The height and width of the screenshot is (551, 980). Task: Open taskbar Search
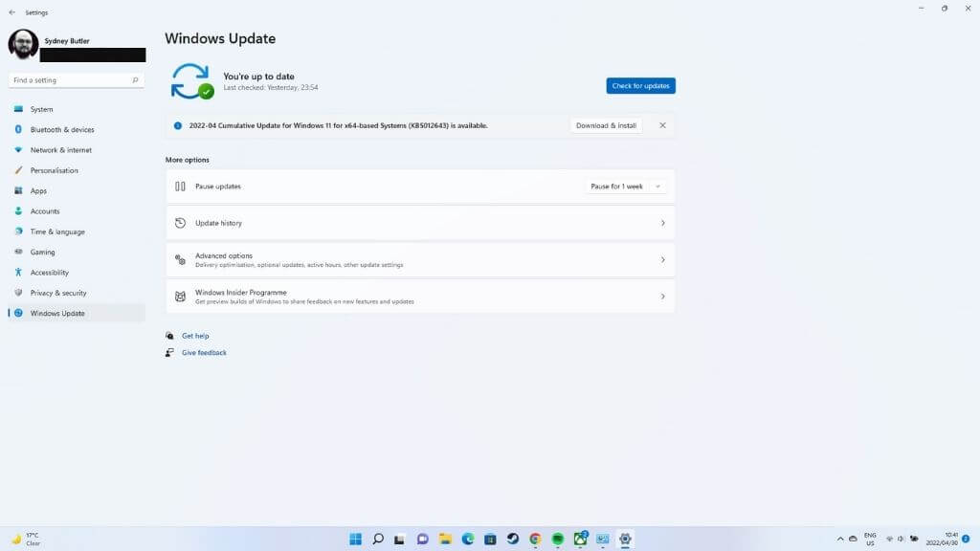(x=378, y=539)
